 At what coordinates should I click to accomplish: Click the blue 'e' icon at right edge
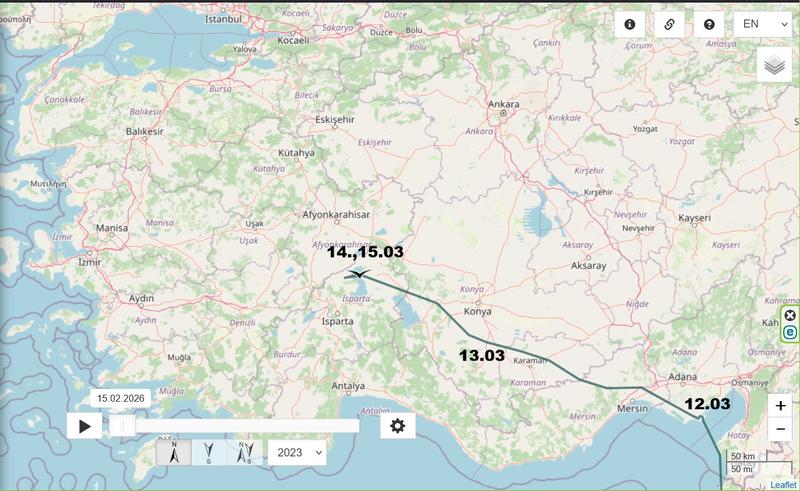coord(790,332)
